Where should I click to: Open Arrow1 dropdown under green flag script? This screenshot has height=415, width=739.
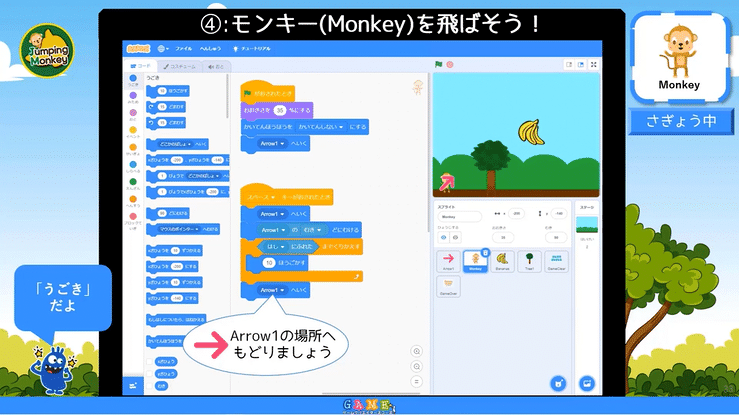click(x=272, y=144)
